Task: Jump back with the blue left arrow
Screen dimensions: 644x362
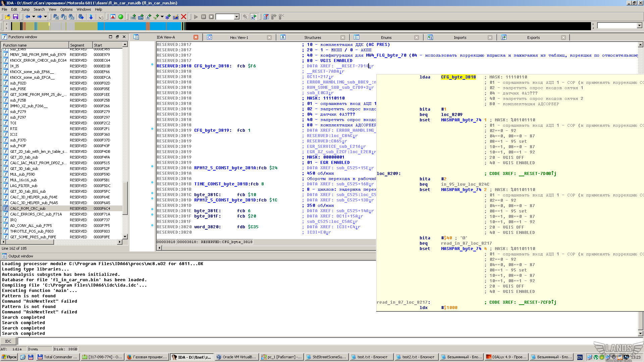Action: point(28,17)
